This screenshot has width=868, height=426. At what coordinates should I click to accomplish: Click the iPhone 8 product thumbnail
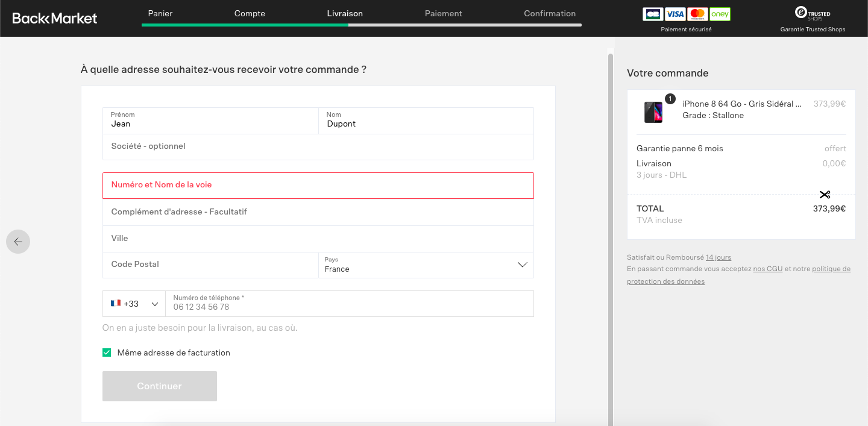(x=653, y=112)
